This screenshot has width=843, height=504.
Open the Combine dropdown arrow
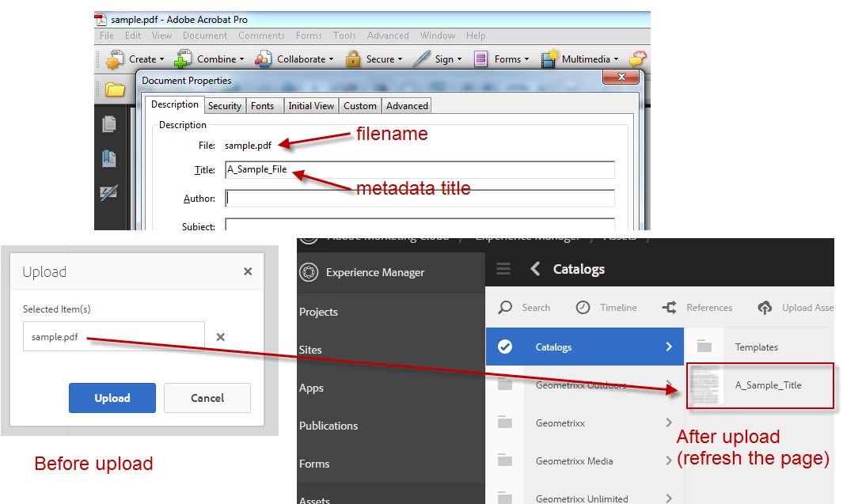pos(242,59)
